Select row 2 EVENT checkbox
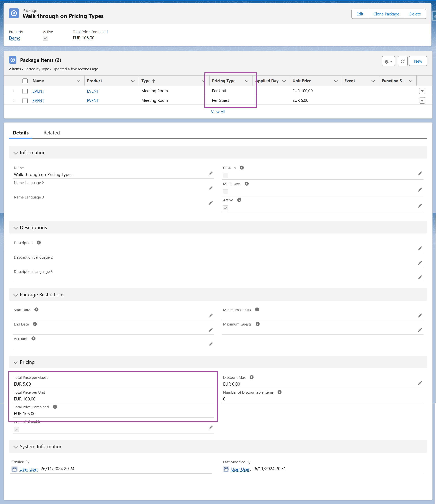 [x=25, y=101]
